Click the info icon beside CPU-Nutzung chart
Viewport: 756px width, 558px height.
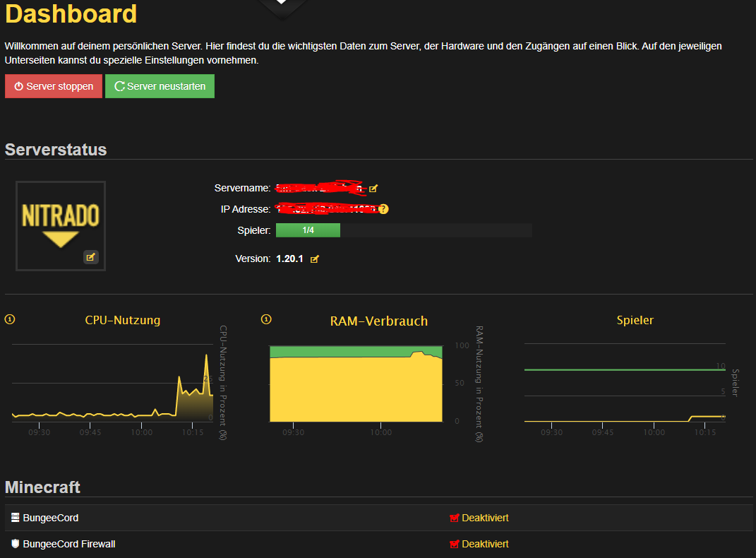[x=9, y=319]
